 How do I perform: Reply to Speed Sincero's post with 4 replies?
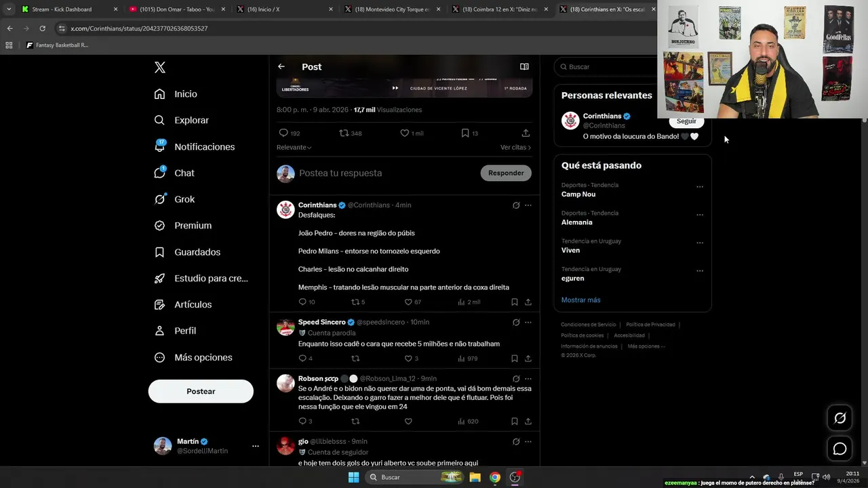(305, 359)
